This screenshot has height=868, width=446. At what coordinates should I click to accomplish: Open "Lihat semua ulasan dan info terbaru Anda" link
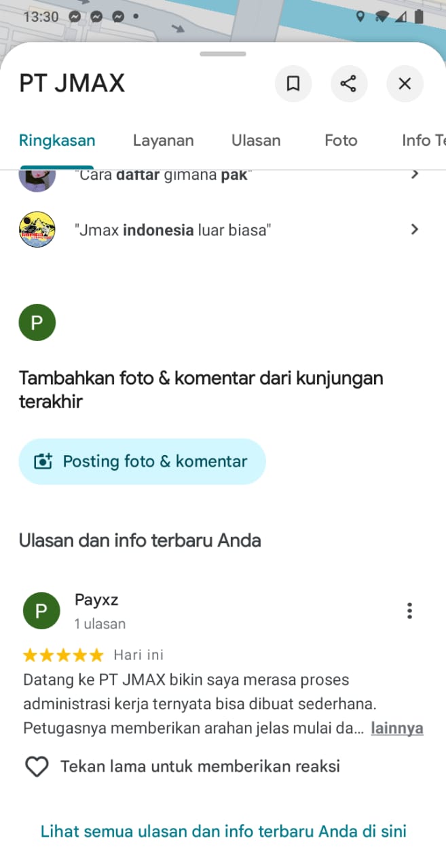pyautogui.click(x=223, y=831)
